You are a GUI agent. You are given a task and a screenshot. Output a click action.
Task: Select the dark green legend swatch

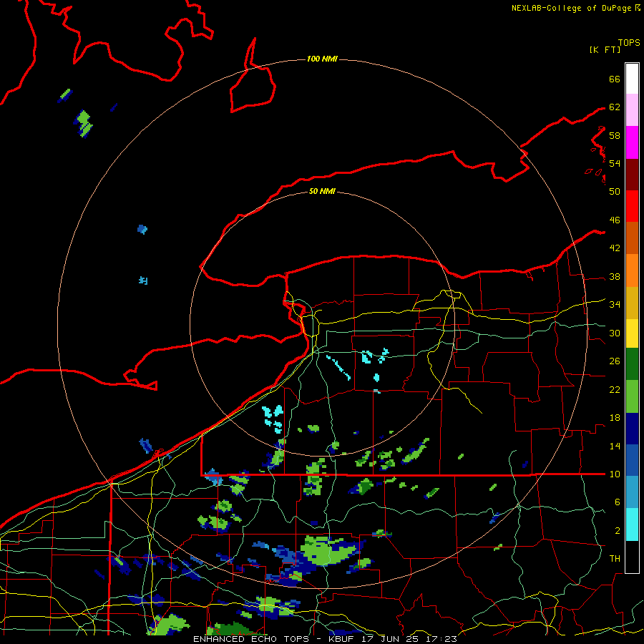pyautogui.click(x=632, y=364)
